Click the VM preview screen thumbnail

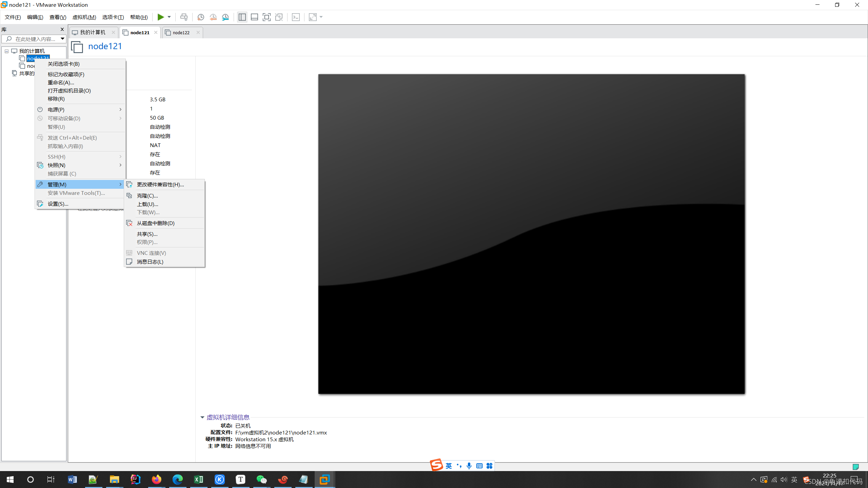[531, 234]
